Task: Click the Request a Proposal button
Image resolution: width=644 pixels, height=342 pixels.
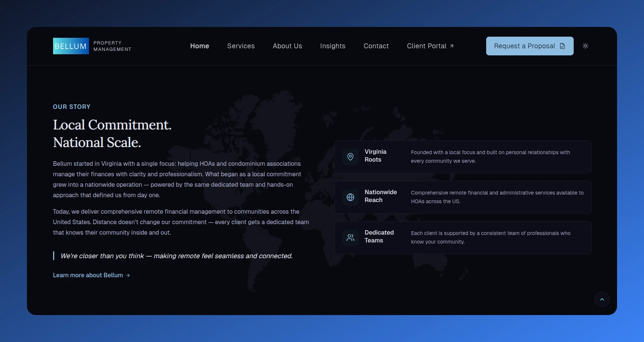Action: pos(530,46)
